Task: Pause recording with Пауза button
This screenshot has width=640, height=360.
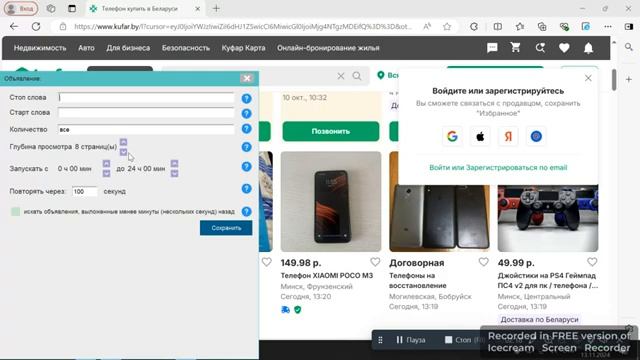Action: [x=411, y=340]
